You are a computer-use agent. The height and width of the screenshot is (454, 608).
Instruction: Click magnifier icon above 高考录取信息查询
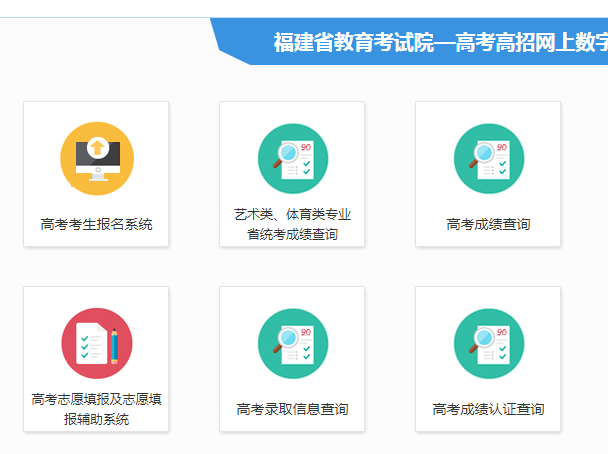pyautogui.click(x=293, y=344)
